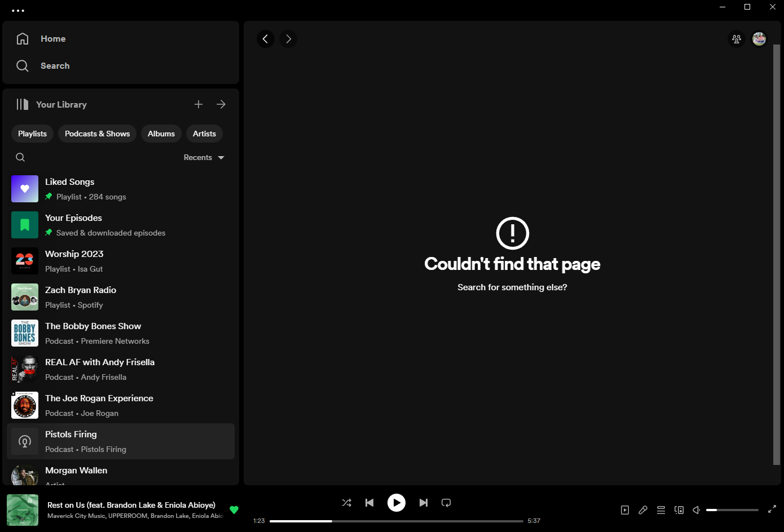Filter library by Podcasts & Shows
The width and height of the screenshot is (784, 532).
tap(97, 134)
